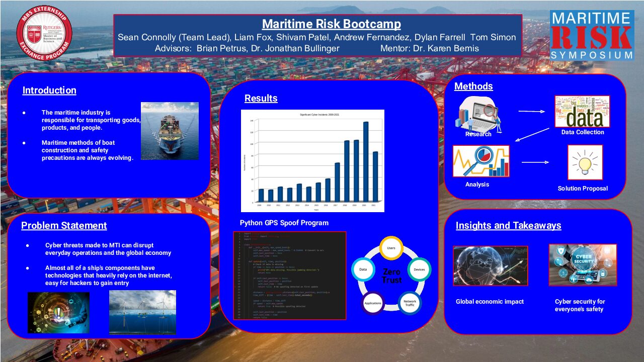The height and width of the screenshot is (362, 644).
Task: Click the Applications circle in Zero Trust diagram
Action: pyautogui.click(x=373, y=303)
